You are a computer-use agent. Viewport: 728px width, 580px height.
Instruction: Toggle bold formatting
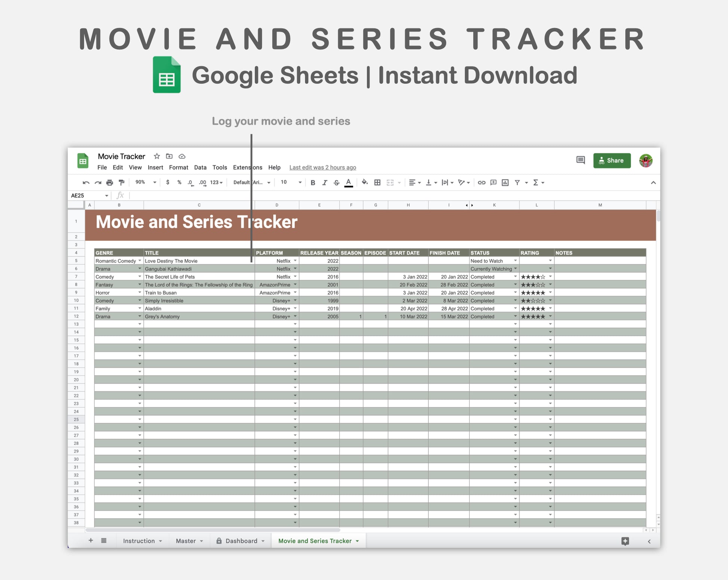coord(313,182)
